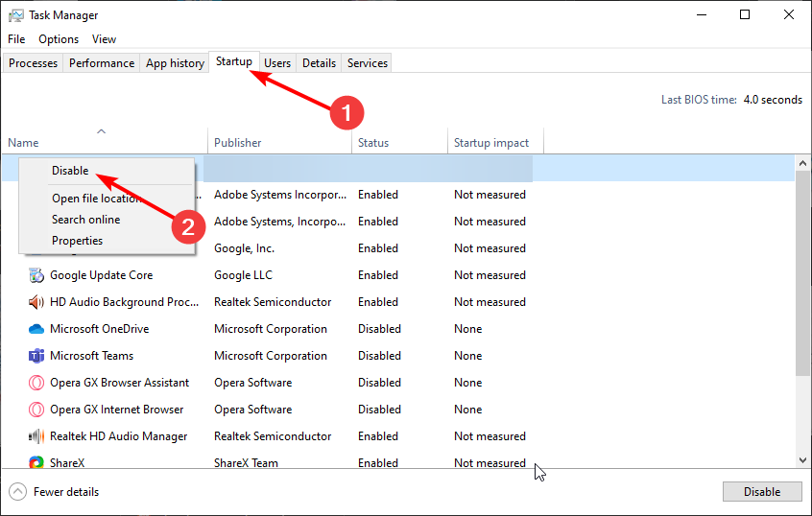Screen dimensions: 812x516
Task: Click the Microsoft Teams icon
Action: [x=36, y=356]
